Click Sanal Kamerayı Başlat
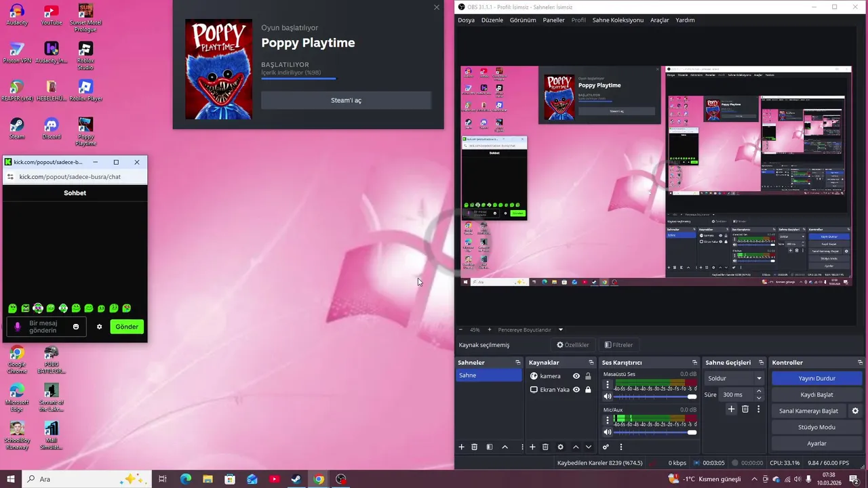 click(808, 411)
